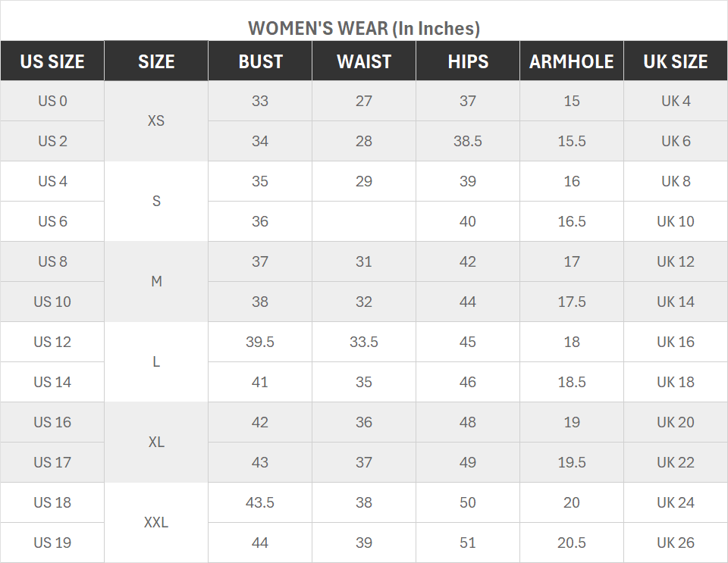Click the UK 26 cell
The height and width of the screenshot is (563, 728).
[x=676, y=543]
